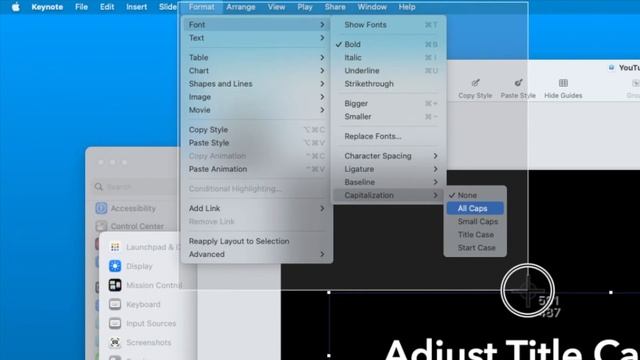Click the Control Center icon in settings

click(101, 226)
